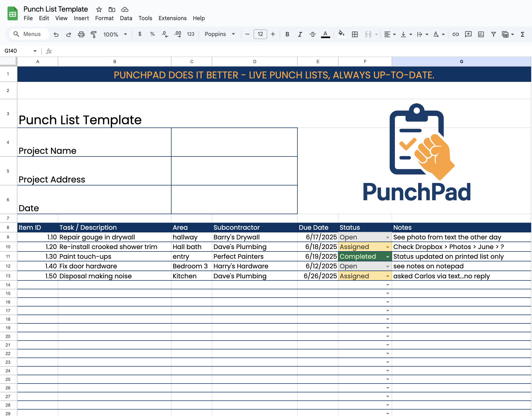Open the Format menu
532x416 pixels.
[104, 18]
